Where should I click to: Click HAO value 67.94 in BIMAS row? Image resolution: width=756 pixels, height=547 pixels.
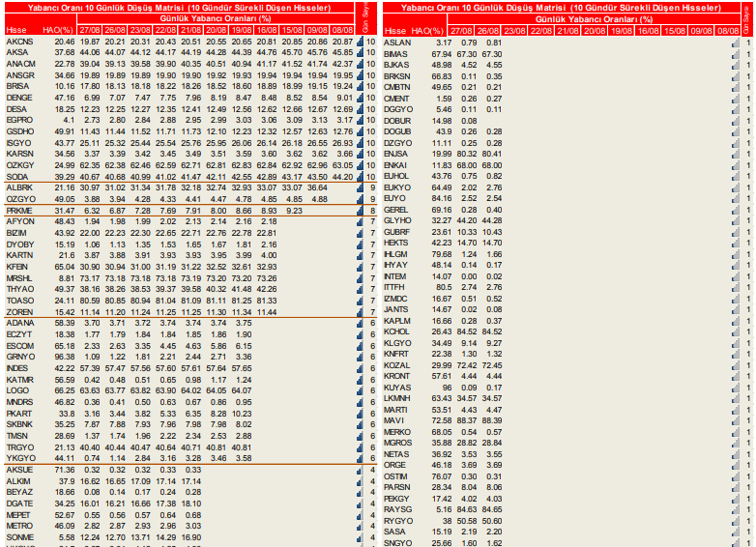(442, 54)
